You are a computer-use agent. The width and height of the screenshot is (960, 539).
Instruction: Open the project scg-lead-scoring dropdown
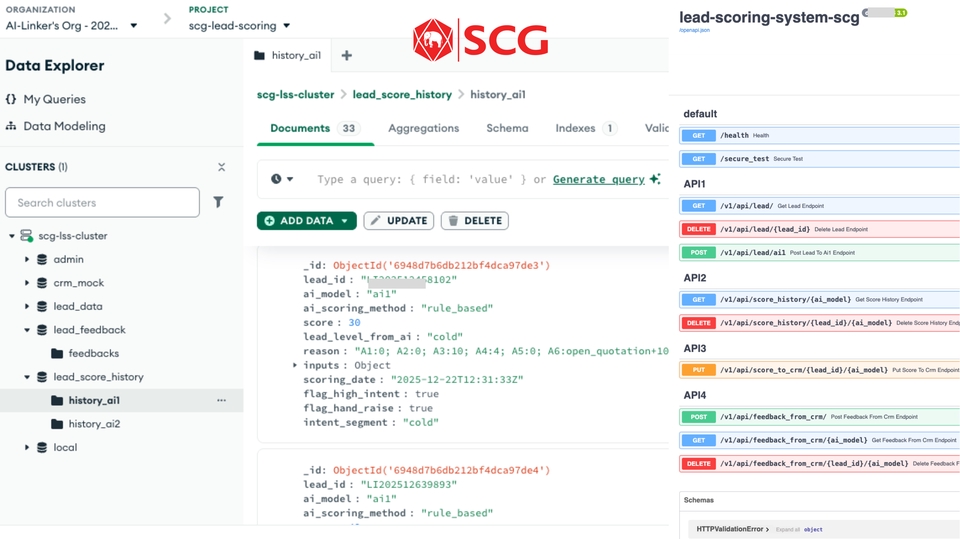[x=240, y=26]
